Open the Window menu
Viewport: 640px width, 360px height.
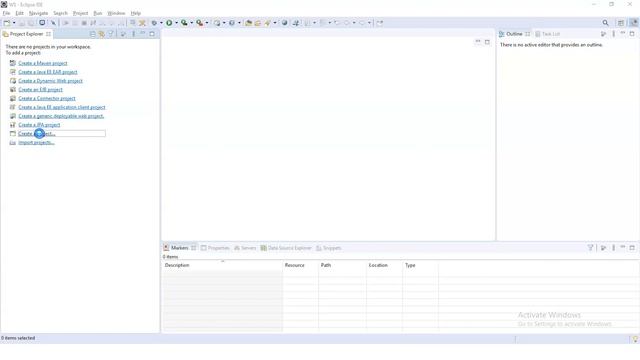[116, 13]
